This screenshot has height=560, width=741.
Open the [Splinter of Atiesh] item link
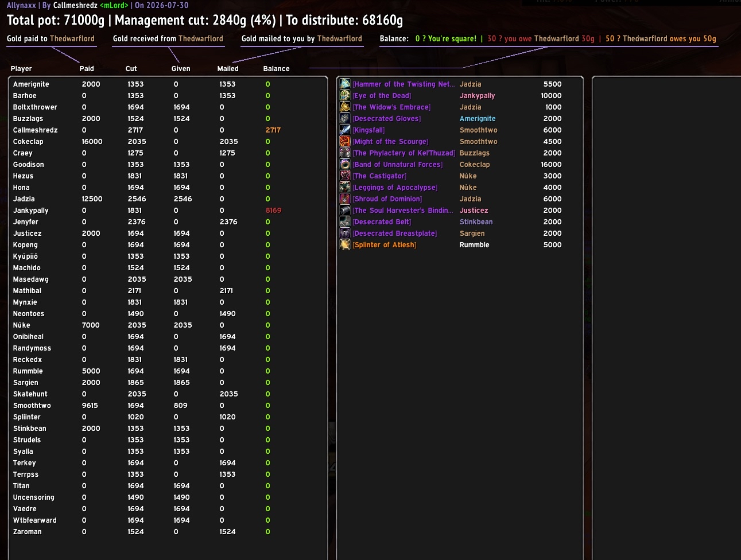coord(385,245)
